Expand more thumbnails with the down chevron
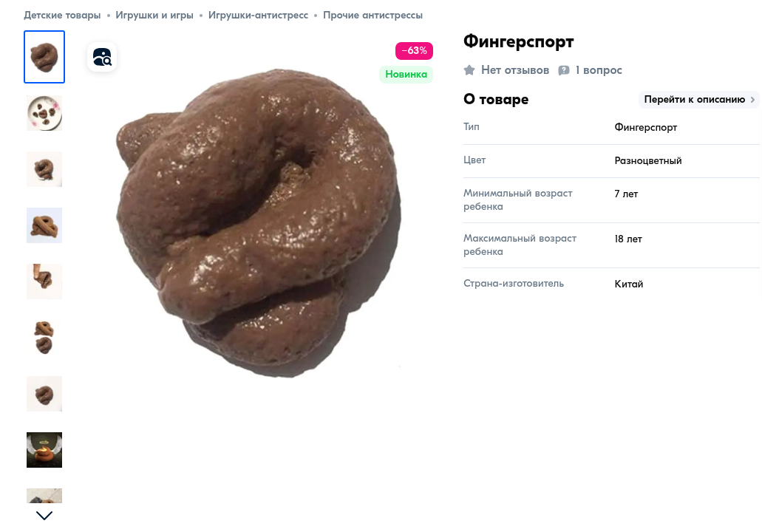The image size is (762, 532). pyautogui.click(x=44, y=516)
